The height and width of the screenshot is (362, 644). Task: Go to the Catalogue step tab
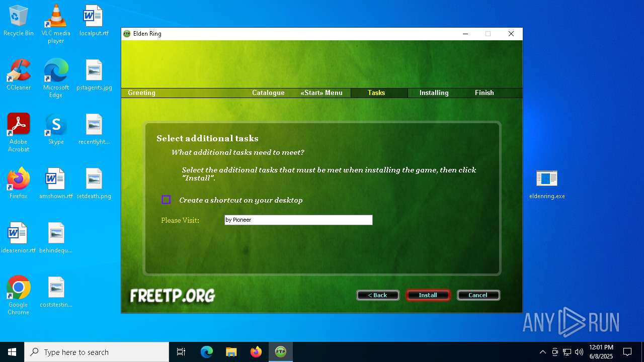point(268,93)
